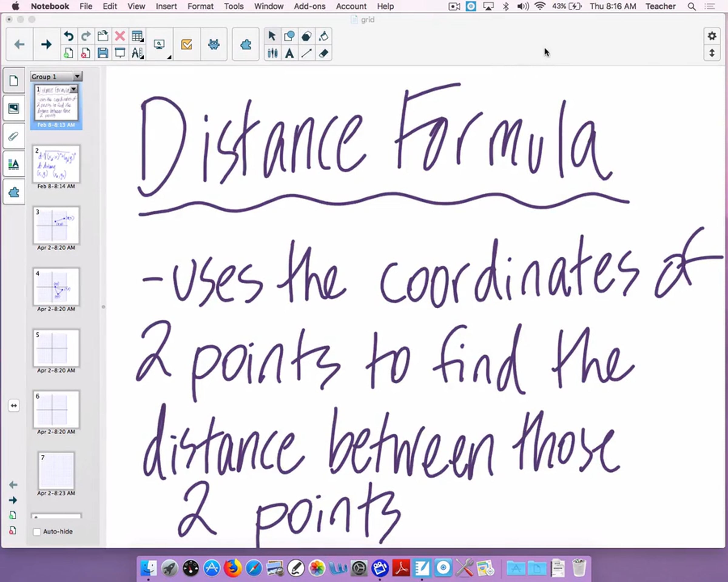
Task: Go to next page arrow
Action: coord(46,45)
